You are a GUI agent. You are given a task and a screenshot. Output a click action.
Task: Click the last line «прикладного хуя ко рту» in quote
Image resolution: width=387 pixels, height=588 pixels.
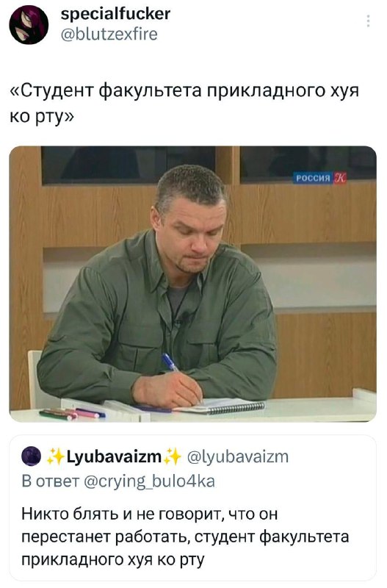(113, 560)
